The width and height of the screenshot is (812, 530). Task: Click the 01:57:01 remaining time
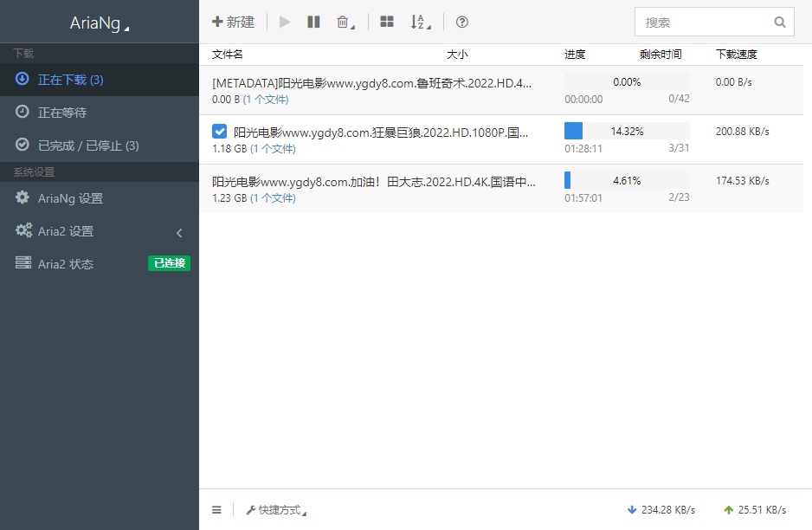pyautogui.click(x=583, y=198)
